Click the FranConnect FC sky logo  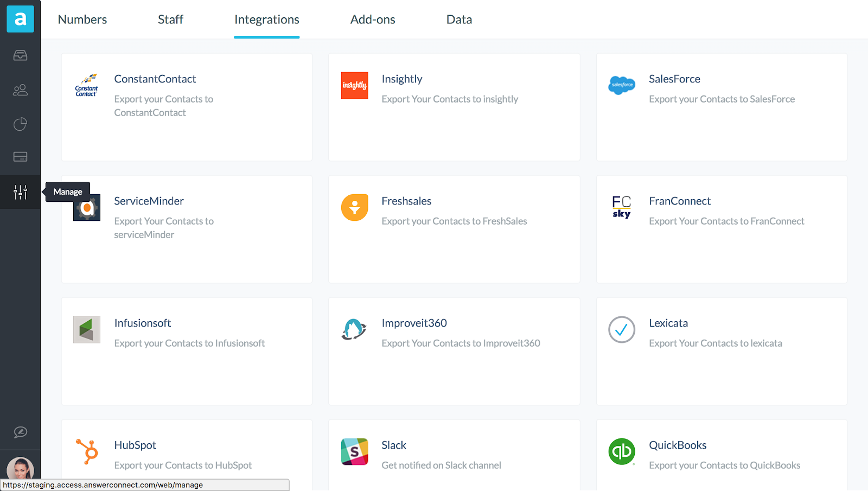pos(622,207)
